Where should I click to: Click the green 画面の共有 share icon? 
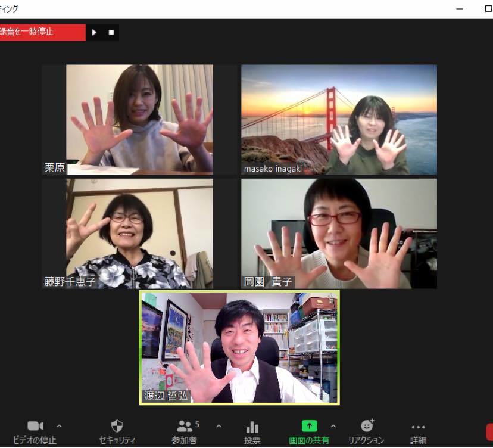tap(309, 427)
